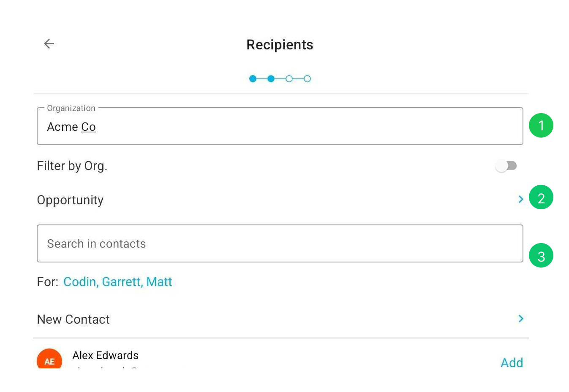The image size is (569, 392).
Task: Click the Recipients page title
Action: point(280,45)
